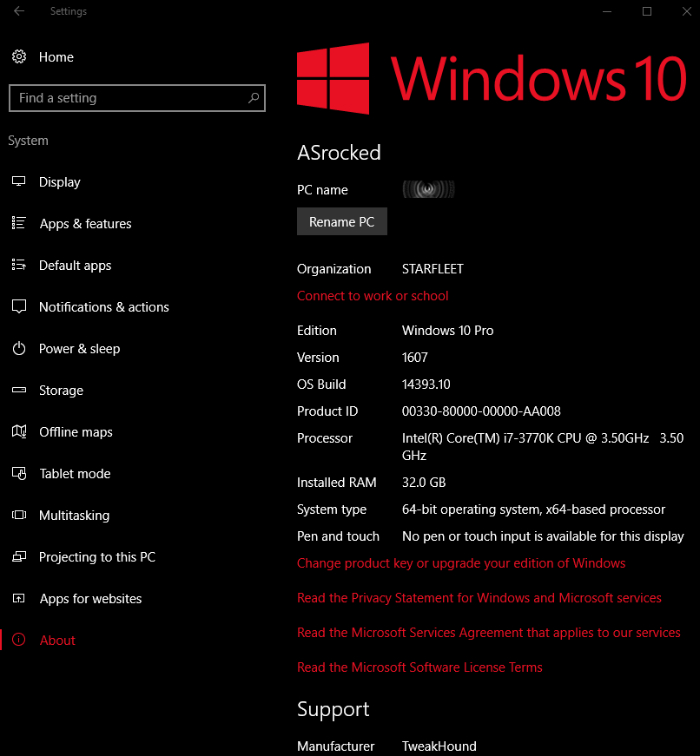Click the 32.0 GB installed RAM value

[424, 483]
